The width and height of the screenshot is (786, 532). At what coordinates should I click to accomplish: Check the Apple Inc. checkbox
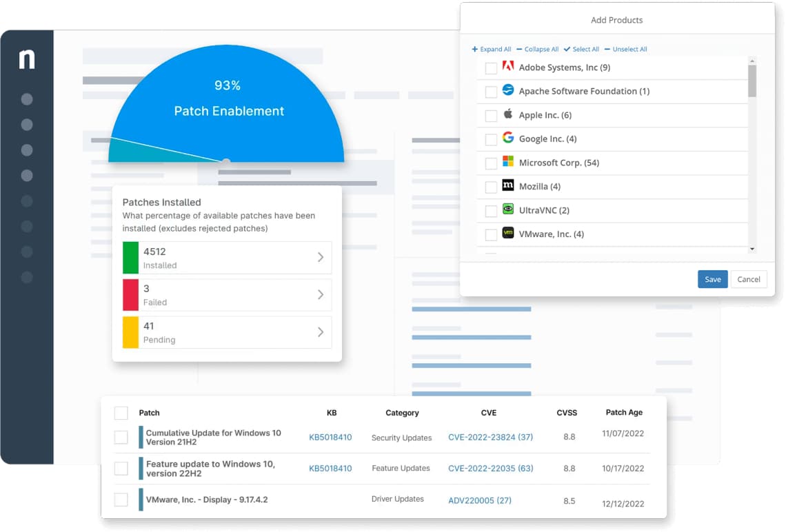pyautogui.click(x=491, y=116)
